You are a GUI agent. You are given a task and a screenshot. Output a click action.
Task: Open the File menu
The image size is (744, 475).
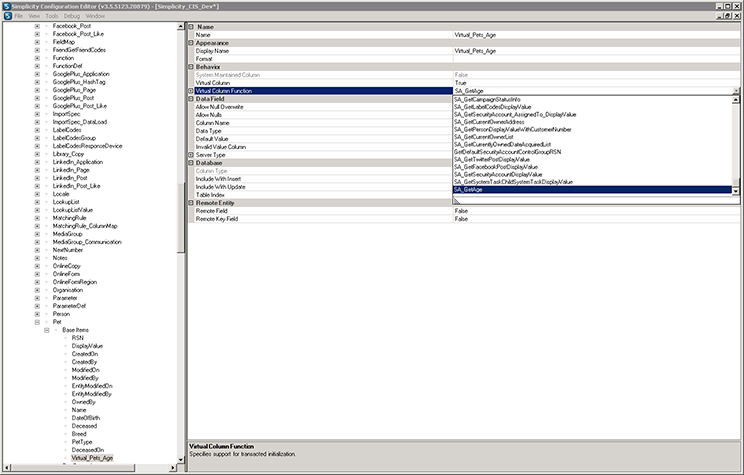pyautogui.click(x=19, y=16)
